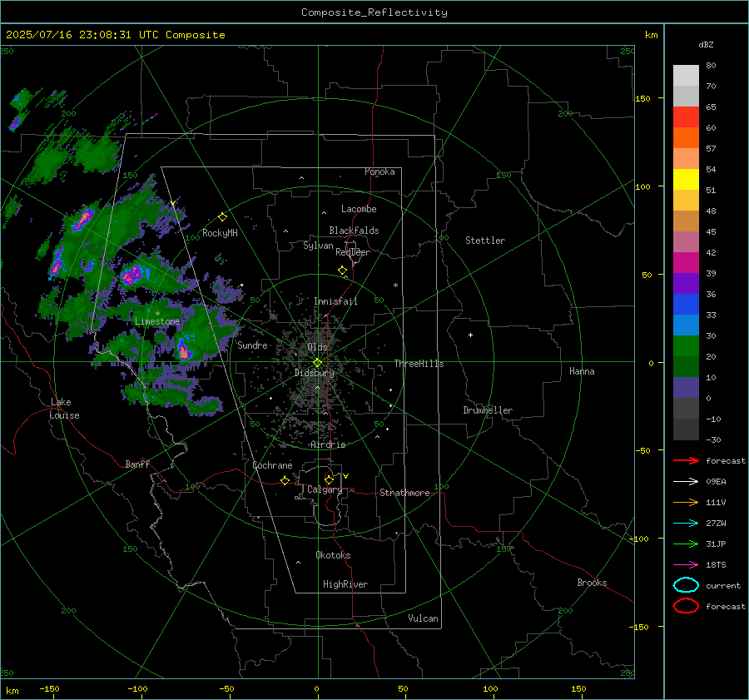Click the Cochrane label on map

click(x=272, y=465)
